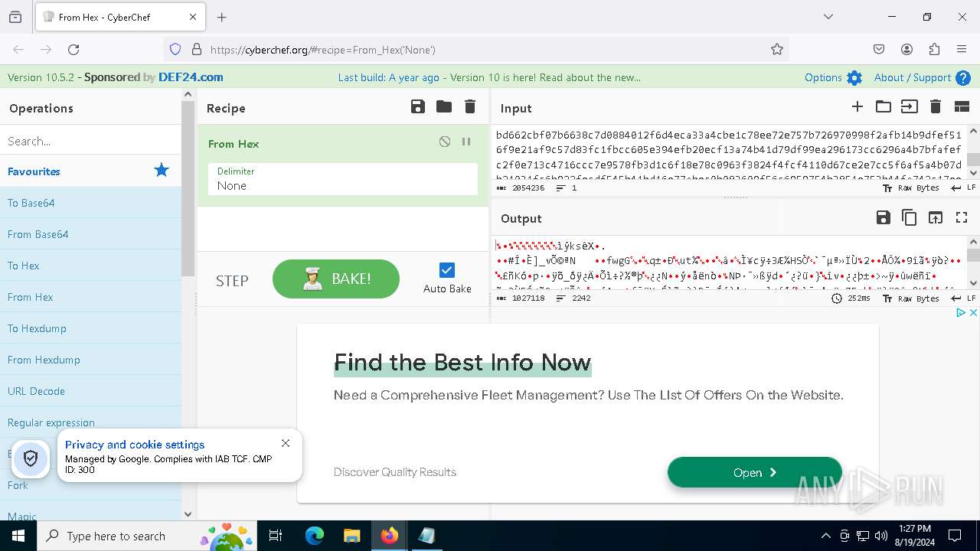Image resolution: width=980 pixels, height=551 pixels.
Task: Select From Base64 operation
Action: click(x=90, y=234)
